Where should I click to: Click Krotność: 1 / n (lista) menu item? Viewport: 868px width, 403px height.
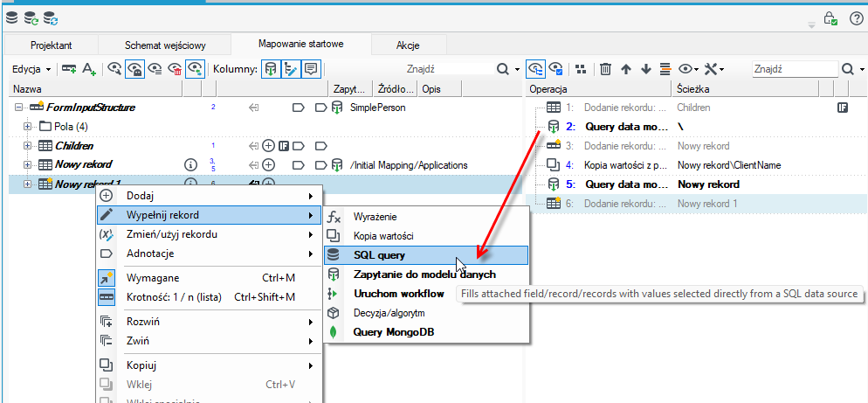(x=209, y=297)
